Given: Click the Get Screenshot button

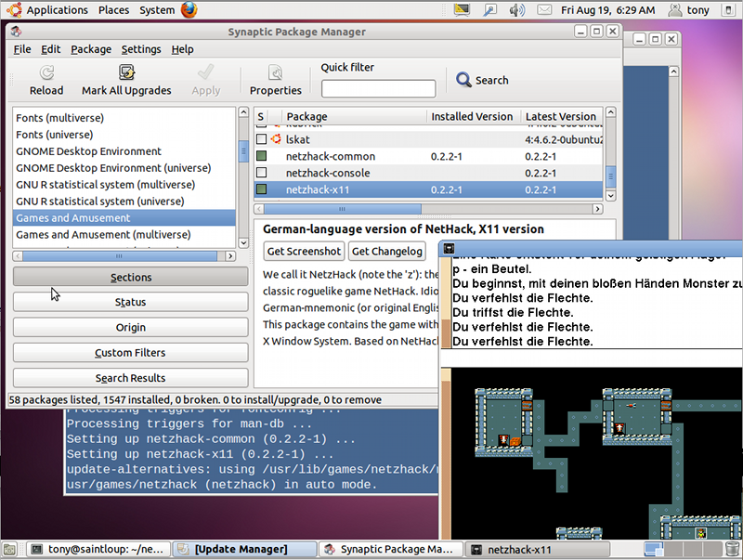Looking at the screenshot, I should (x=304, y=251).
